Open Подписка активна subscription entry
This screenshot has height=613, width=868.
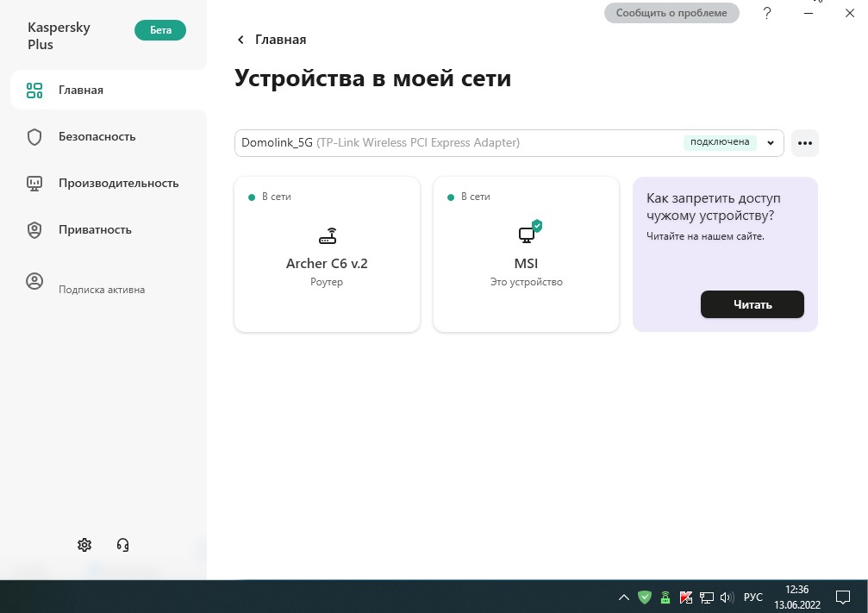click(x=102, y=290)
